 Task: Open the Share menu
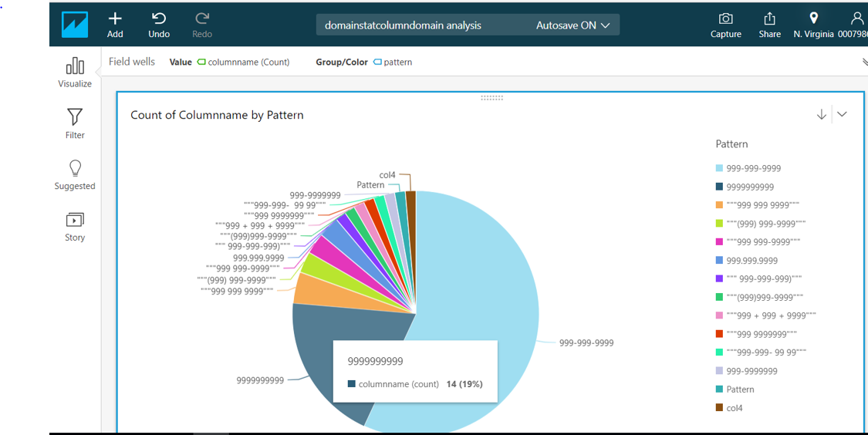pos(769,19)
